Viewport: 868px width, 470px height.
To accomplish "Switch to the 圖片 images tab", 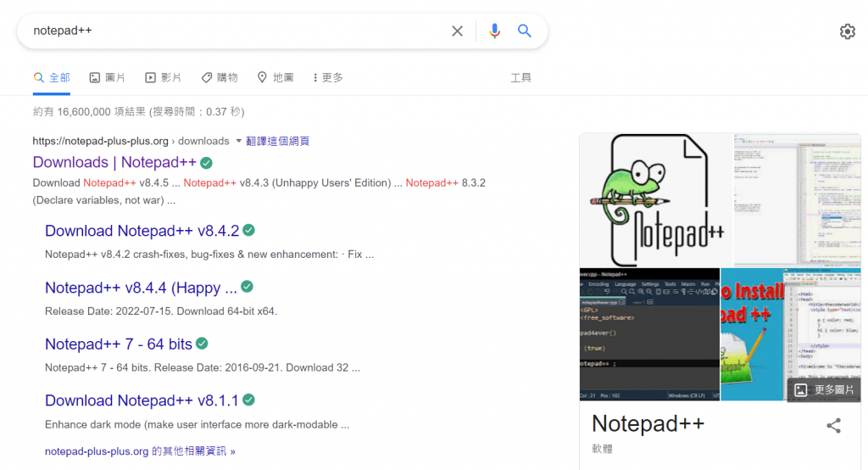I will tap(108, 77).
